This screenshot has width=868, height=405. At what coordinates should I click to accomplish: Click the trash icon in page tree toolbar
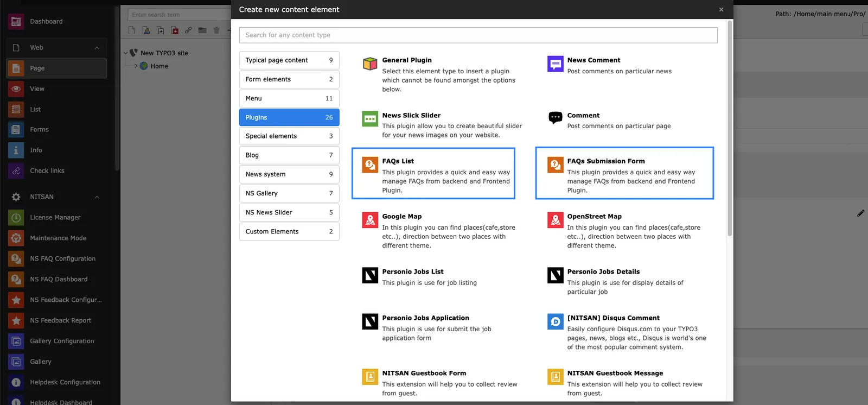(216, 30)
